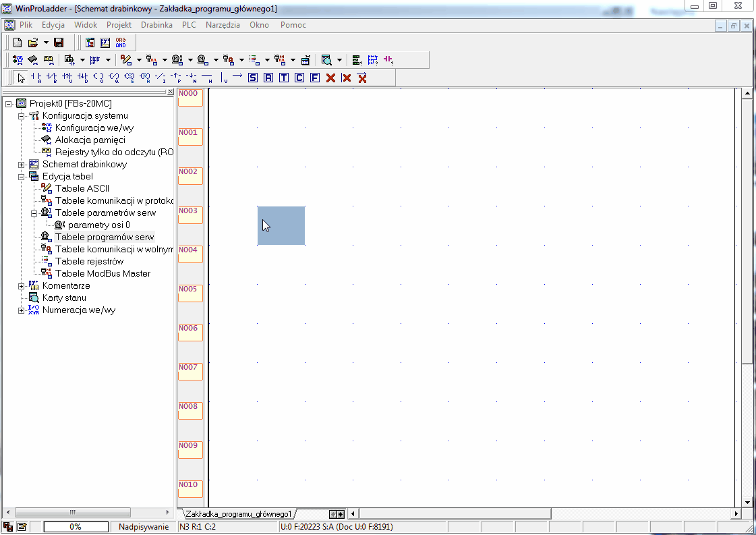This screenshot has width=756, height=535.
Task: Insert a counter with the boxed C button
Action: [x=299, y=78]
